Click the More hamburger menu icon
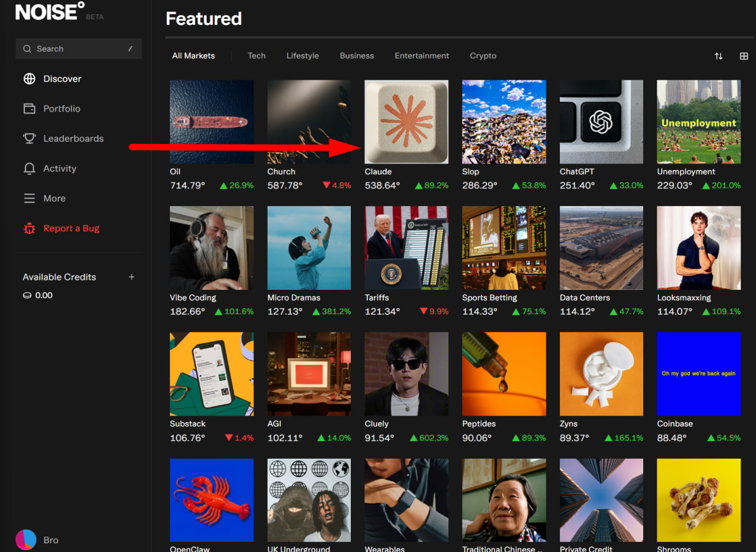 click(x=29, y=198)
